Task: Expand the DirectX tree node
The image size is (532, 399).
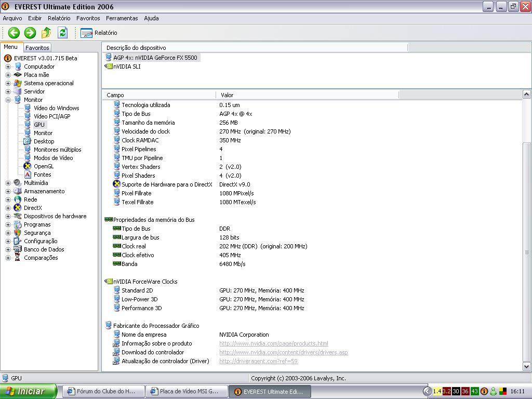Action: click(x=8, y=208)
